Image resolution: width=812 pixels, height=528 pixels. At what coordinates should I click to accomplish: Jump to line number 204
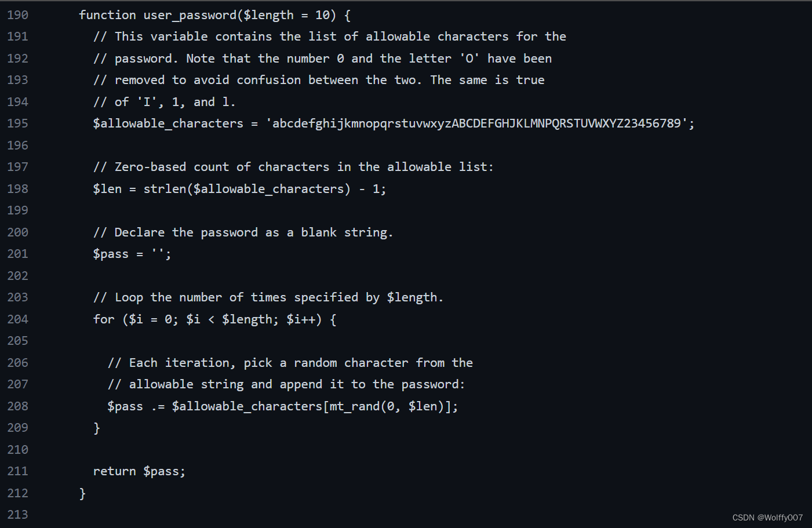(17, 319)
